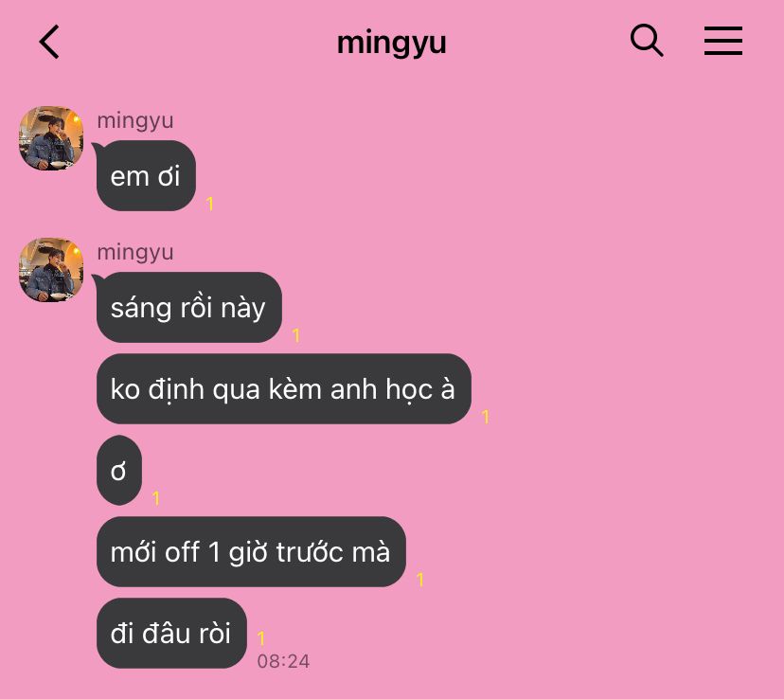Viewport: 784px width, 699px height.
Task: Select the "mới off 1 giờ trước mà" bubble
Action: pyautogui.click(x=251, y=551)
